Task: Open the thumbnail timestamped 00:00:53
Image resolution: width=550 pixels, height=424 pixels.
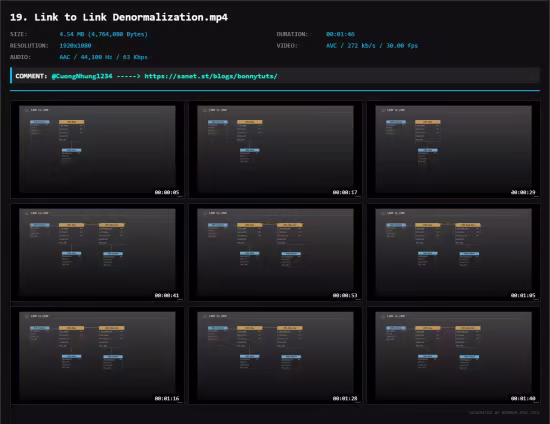Action: pos(275,253)
